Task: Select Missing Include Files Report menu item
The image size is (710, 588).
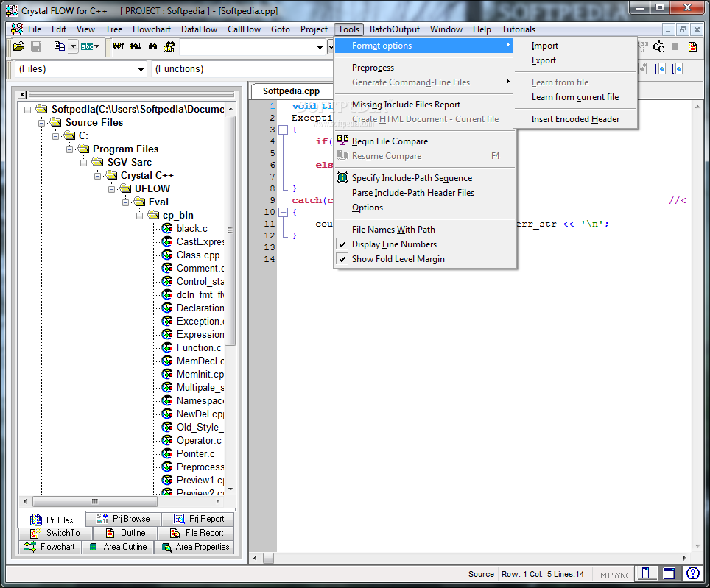Action: tap(425, 105)
